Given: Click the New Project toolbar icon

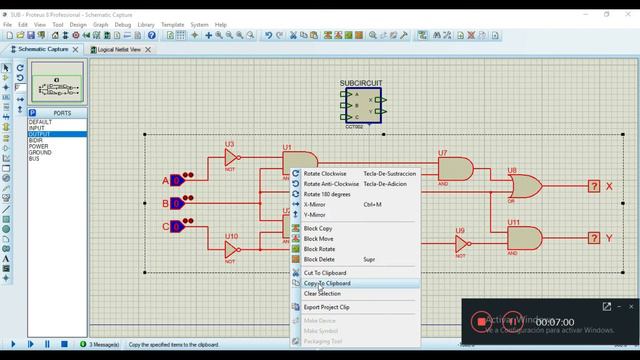Looking at the screenshot, I should pos(10,36).
